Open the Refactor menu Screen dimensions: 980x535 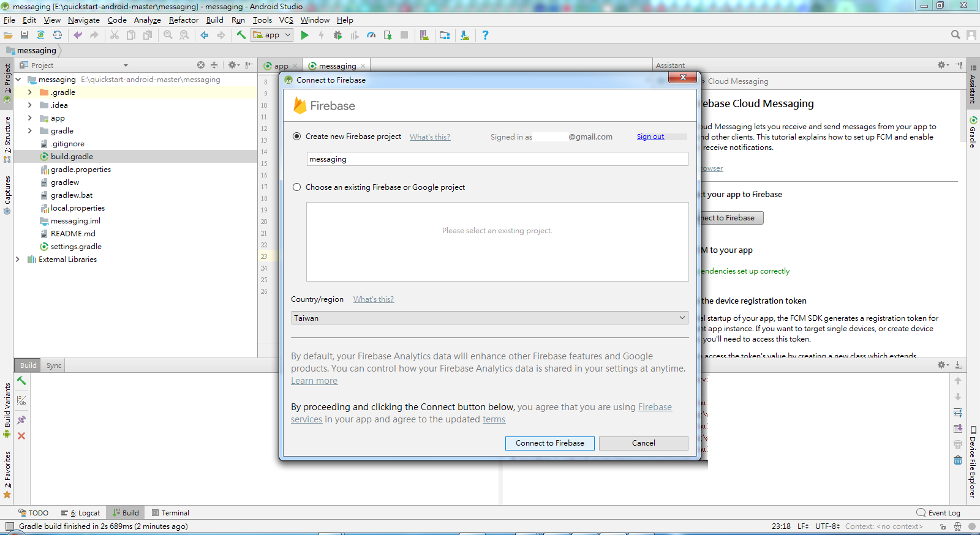point(184,20)
